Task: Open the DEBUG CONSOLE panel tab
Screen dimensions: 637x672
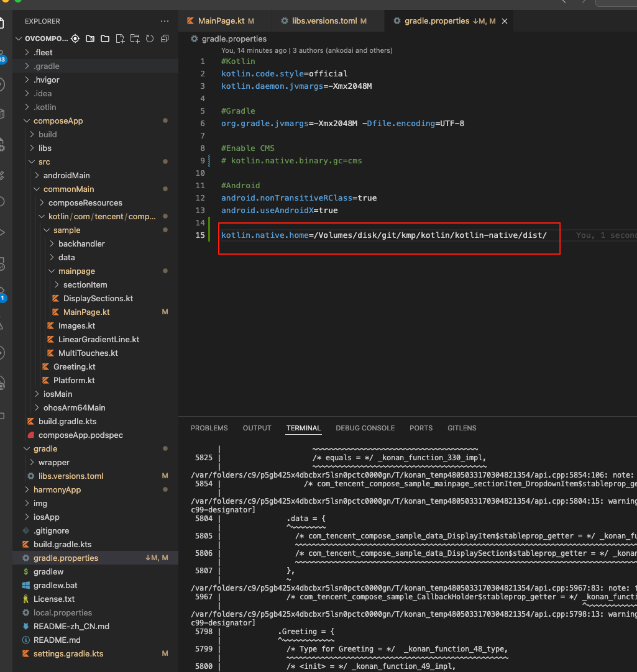Action: [x=365, y=428]
